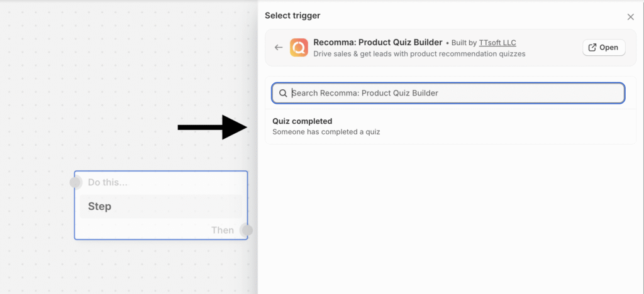Click the magnifying glass search icon
Image resolution: width=644 pixels, height=294 pixels.
coord(283,93)
